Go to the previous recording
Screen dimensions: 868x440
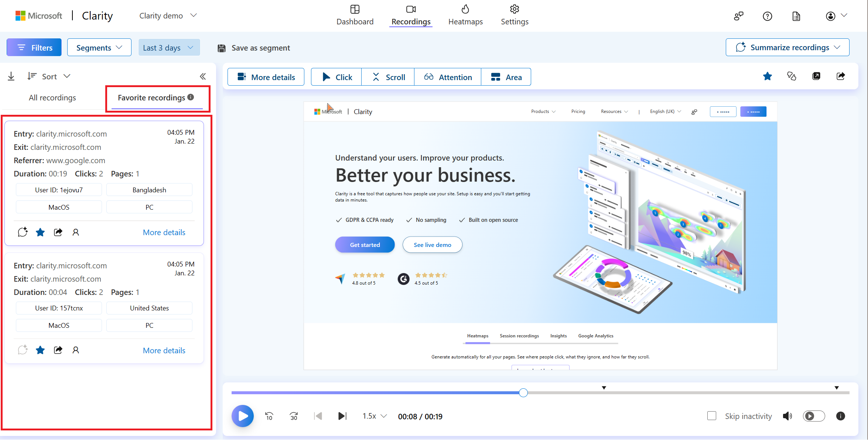pyautogui.click(x=318, y=416)
